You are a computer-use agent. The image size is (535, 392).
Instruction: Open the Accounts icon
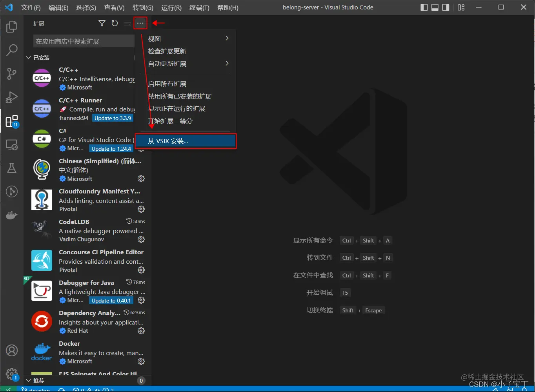(12, 350)
